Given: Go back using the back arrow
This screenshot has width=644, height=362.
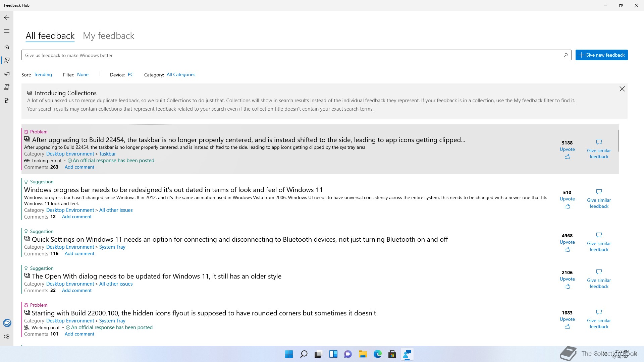Looking at the screenshot, I should (7, 17).
